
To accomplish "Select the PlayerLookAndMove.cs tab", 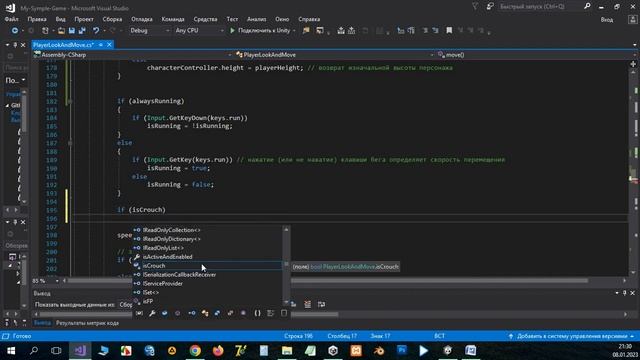I will point(63,45).
